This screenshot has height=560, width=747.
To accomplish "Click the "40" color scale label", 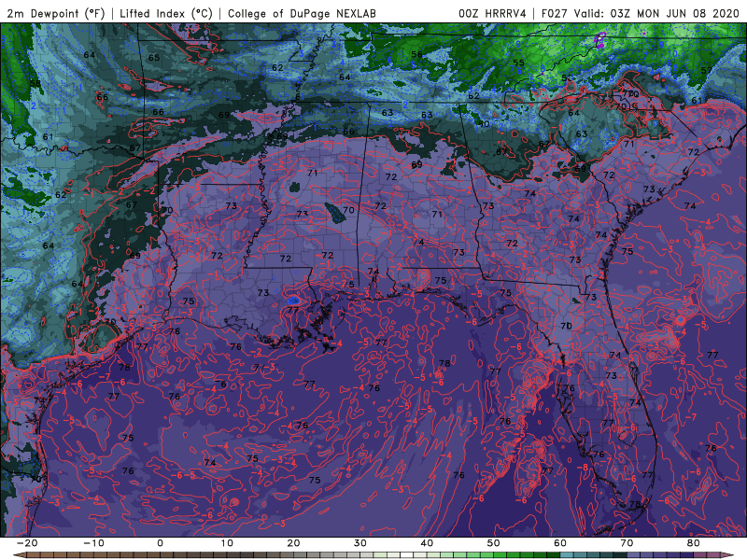I will click(427, 543).
